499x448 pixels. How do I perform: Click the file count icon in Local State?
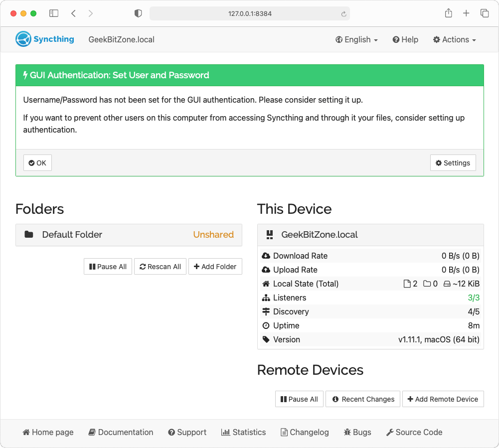pos(407,284)
